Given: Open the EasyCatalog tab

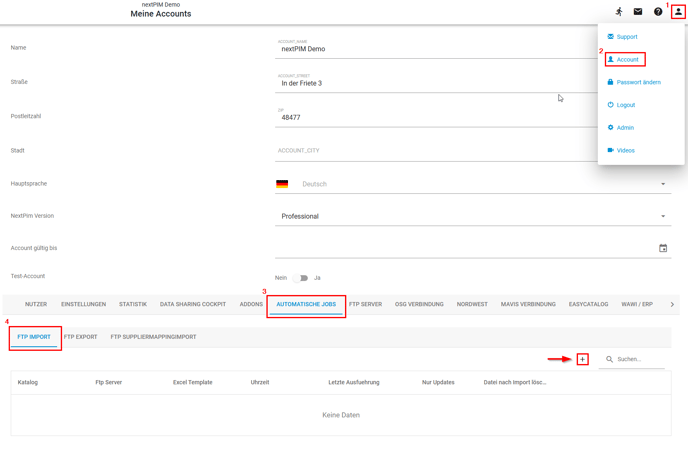Looking at the screenshot, I should [588, 304].
